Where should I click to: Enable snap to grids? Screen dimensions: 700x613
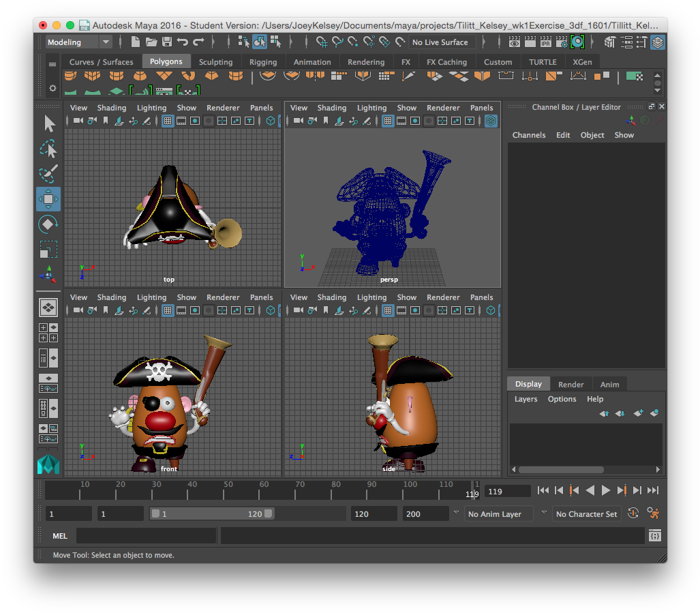click(322, 42)
